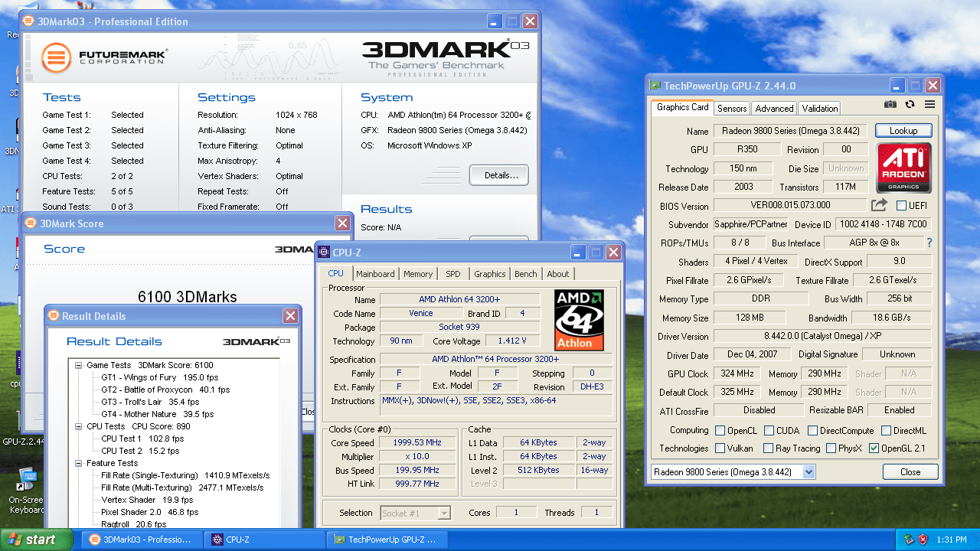980x551 pixels.
Task: Toggle OpenGL 2.1 checkbox
Action: tap(874, 448)
